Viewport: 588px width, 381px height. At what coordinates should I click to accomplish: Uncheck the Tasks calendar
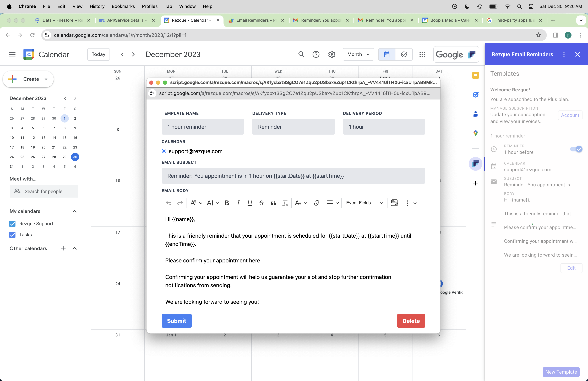point(12,235)
